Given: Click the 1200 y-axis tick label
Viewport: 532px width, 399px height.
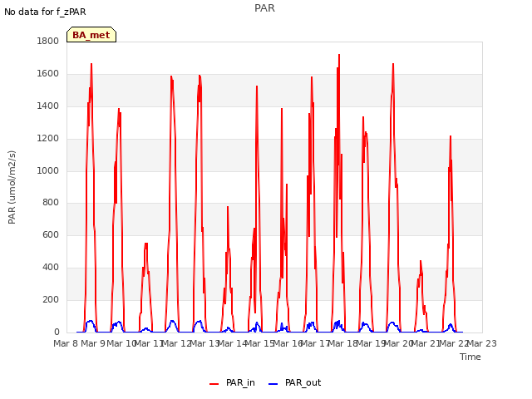Looking at the screenshot, I should pyautogui.click(x=48, y=139).
